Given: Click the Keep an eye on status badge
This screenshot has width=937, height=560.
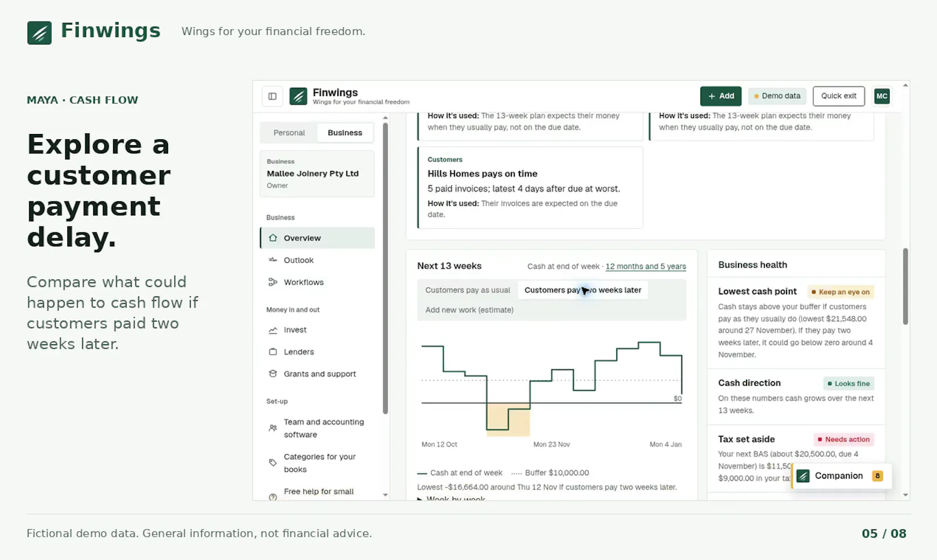Looking at the screenshot, I should click(840, 292).
